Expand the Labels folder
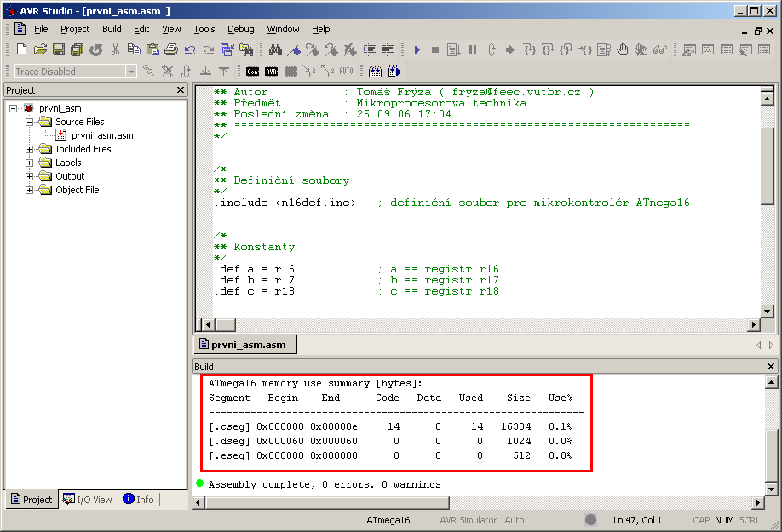The width and height of the screenshot is (782, 532). 30,163
